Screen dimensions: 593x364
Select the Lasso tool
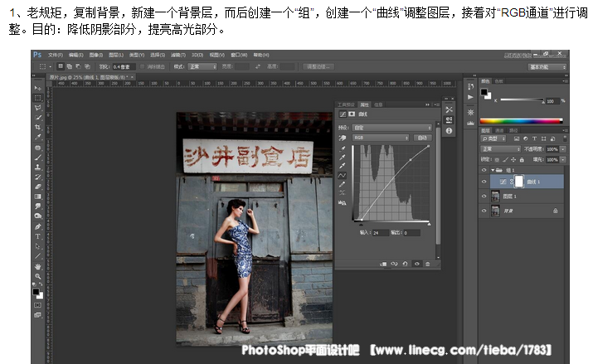[x=38, y=108]
